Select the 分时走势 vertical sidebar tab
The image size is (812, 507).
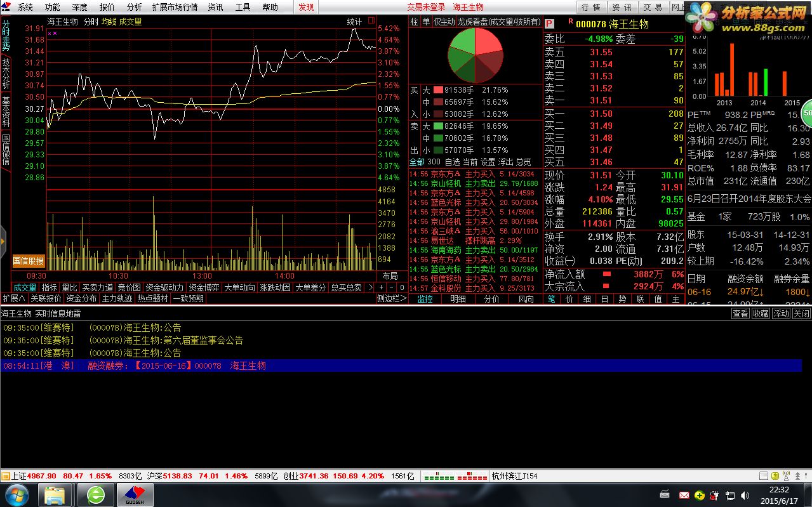pos(6,36)
